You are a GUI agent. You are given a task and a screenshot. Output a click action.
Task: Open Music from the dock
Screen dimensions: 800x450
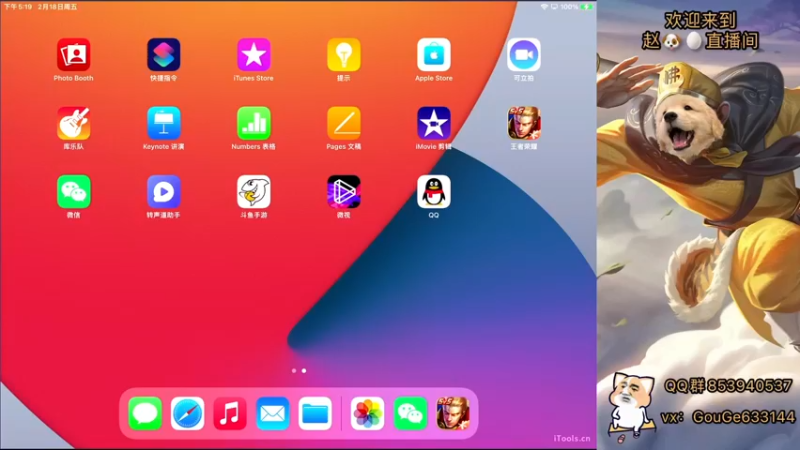(230, 413)
